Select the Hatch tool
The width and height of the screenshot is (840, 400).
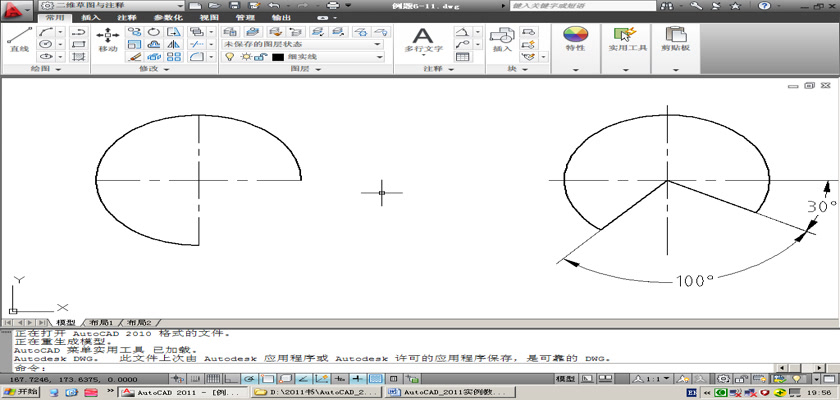(x=79, y=56)
